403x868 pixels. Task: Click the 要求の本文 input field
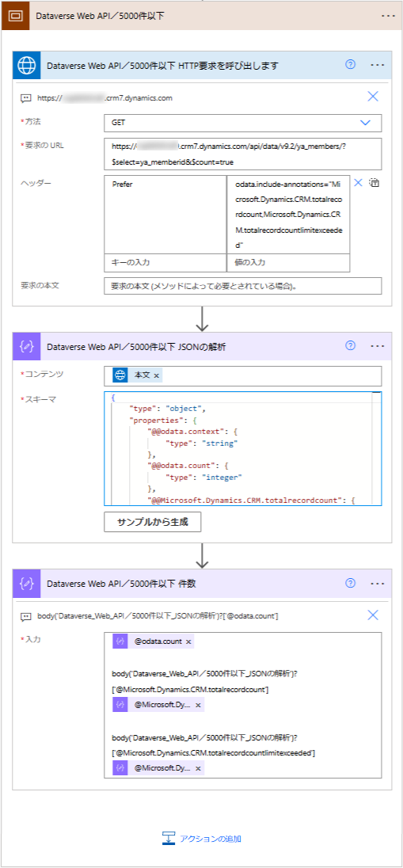coord(242,286)
